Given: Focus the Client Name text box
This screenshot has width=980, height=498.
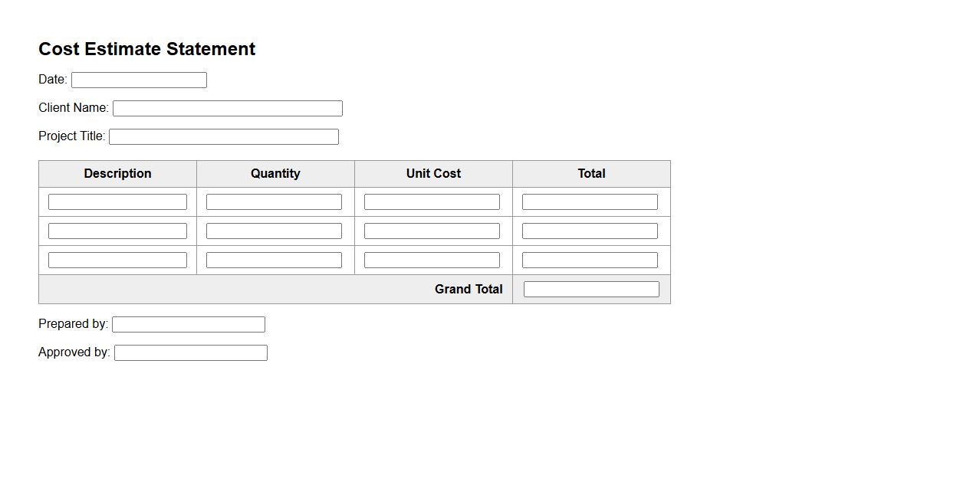Looking at the screenshot, I should point(227,109).
